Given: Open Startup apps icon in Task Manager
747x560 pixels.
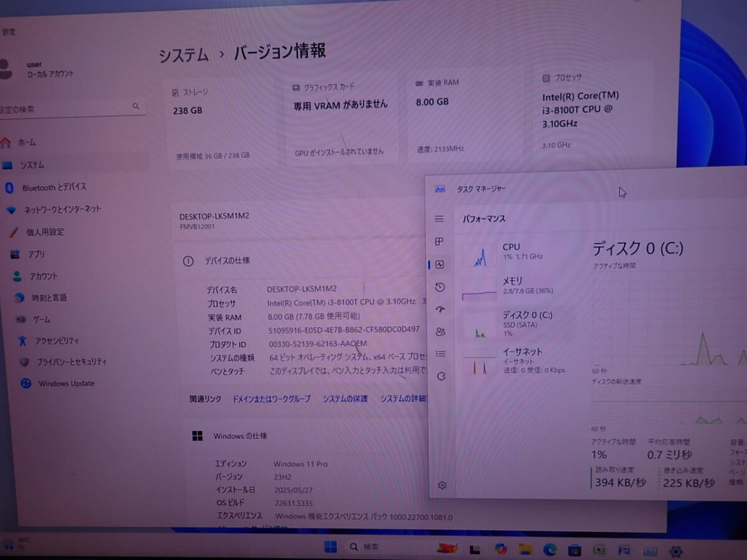Looking at the screenshot, I should pyautogui.click(x=440, y=309).
